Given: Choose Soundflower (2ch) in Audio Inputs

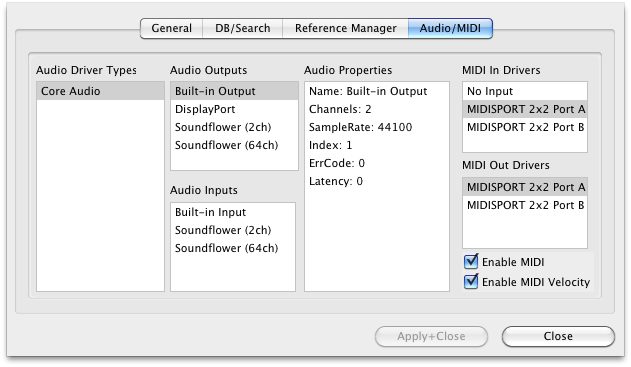Looking at the screenshot, I should tap(233, 230).
